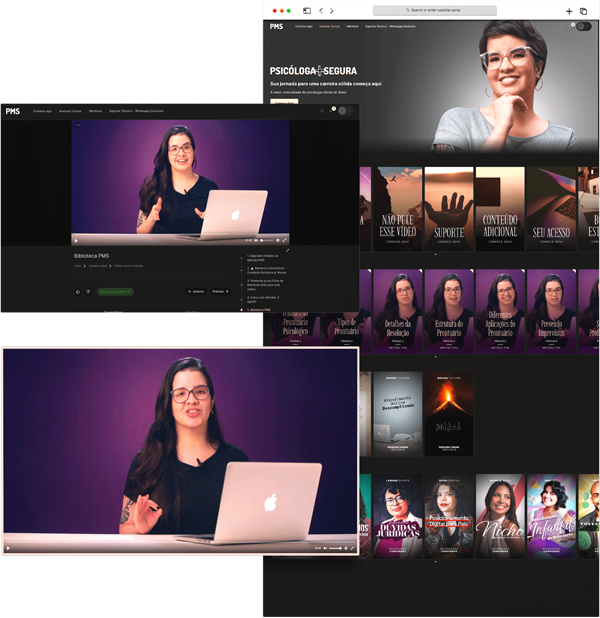
Task: Open the search icon in lesson player header
Action: pos(322,111)
